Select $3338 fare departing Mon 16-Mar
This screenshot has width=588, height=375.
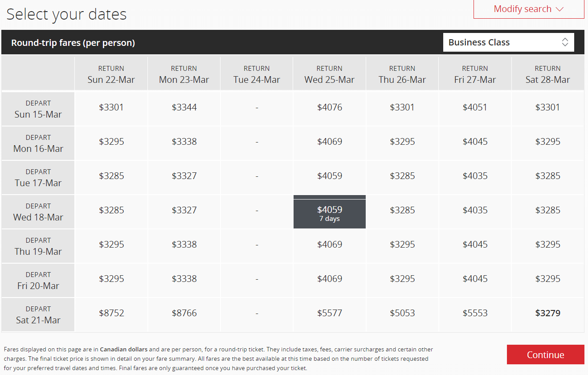point(184,142)
